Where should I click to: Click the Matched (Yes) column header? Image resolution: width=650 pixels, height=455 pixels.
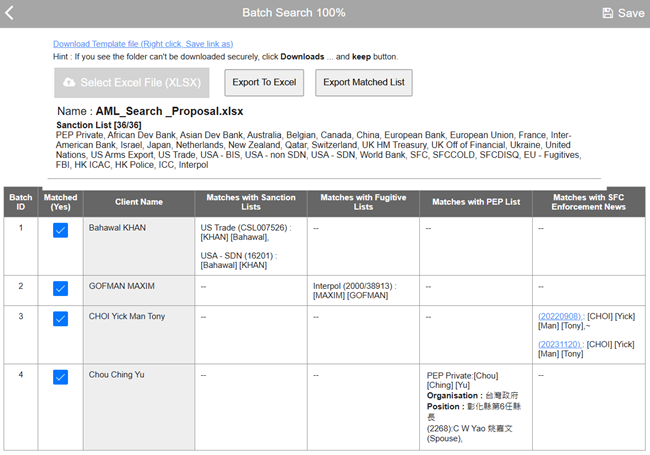point(61,203)
